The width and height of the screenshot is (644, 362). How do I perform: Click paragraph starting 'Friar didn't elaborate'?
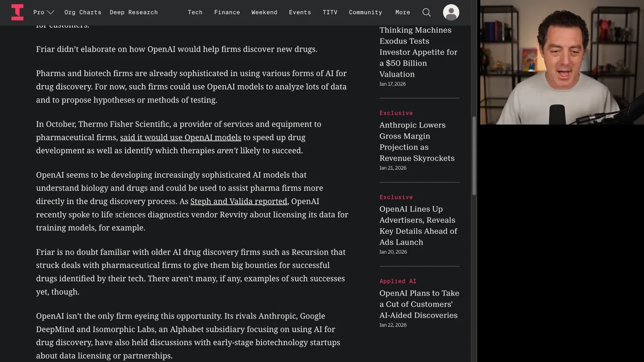177,49
